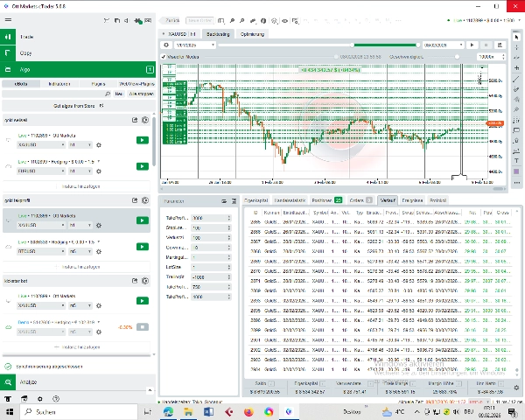Click the Zurück button
This screenshot has width=525, height=420.
click(170, 21)
